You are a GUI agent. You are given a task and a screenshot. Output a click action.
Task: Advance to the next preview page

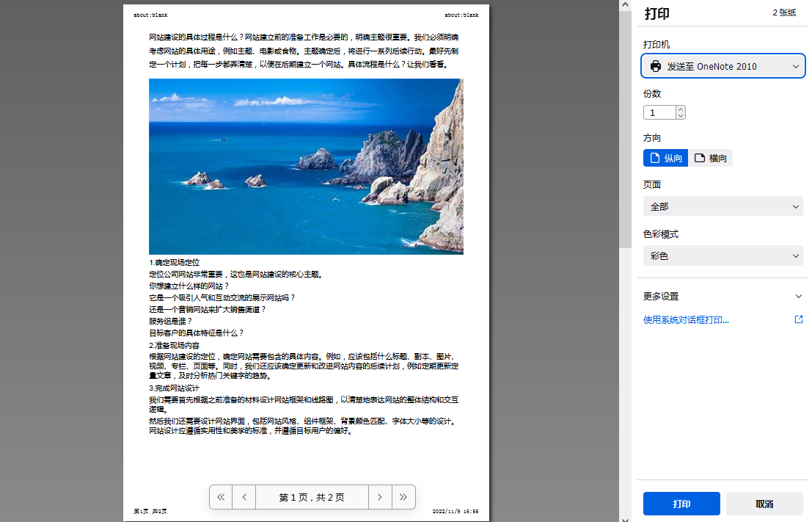380,497
